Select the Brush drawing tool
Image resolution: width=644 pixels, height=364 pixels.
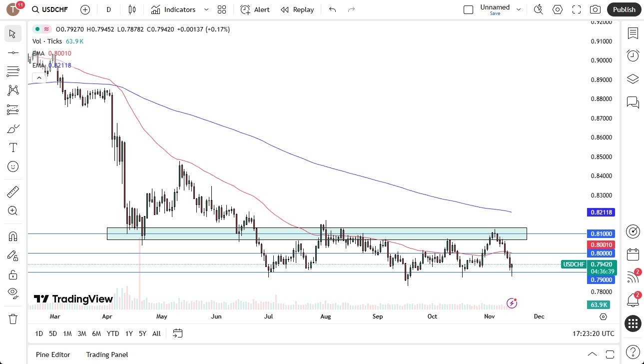(x=12, y=128)
